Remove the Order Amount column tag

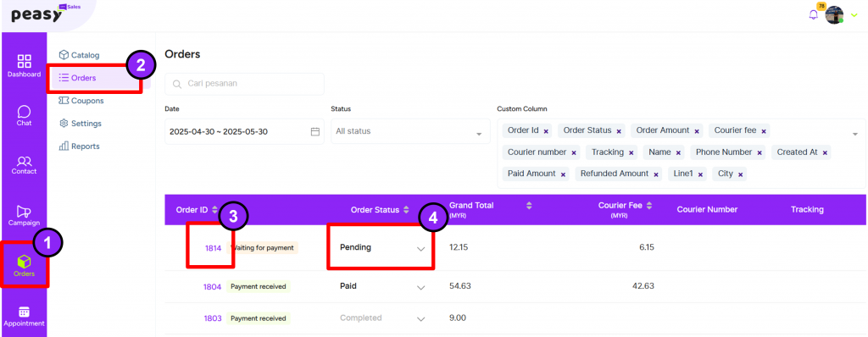697,131
